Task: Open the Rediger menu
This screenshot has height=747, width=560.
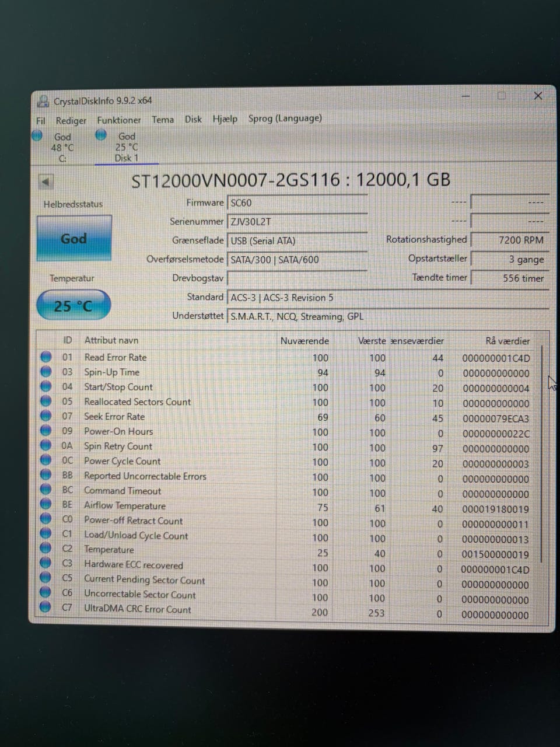Action: 71,120
